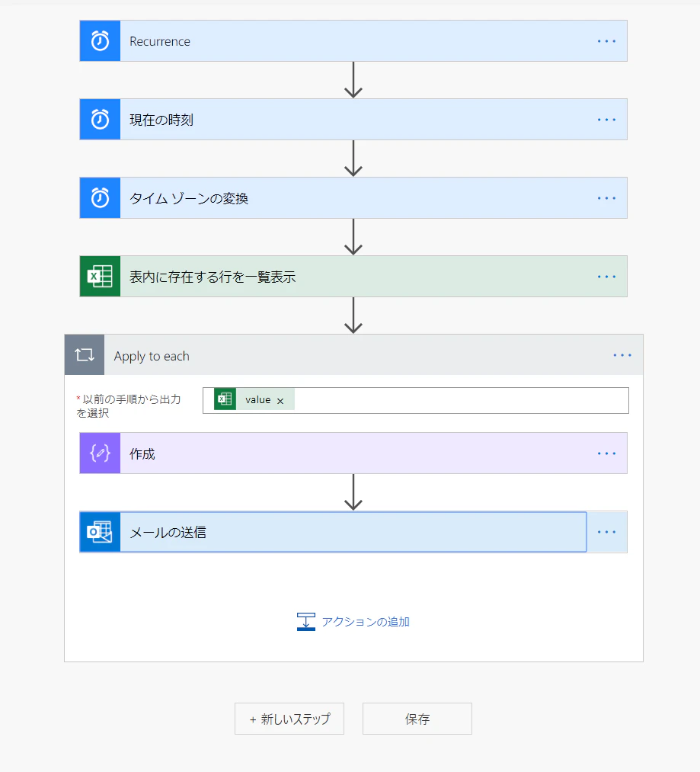This screenshot has height=772, width=700.
Task: Expand the 現在の時刻 action card
Action: [353, 120]
